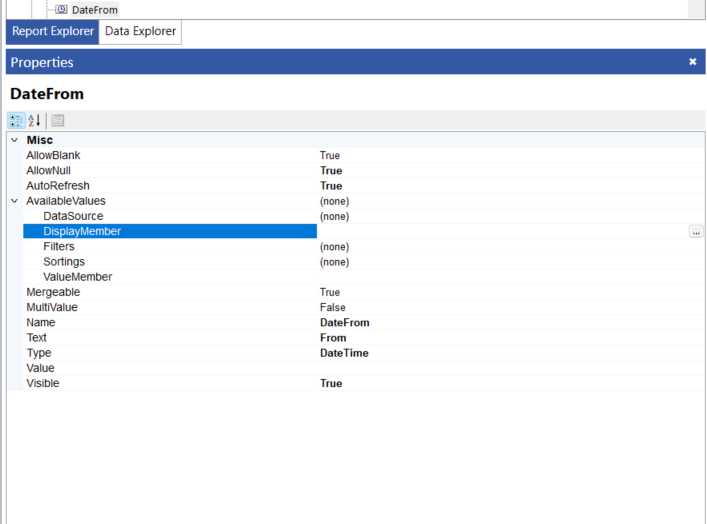Select the Report Explorer tab
Viewport: 707px width, 524px height.
53,32
